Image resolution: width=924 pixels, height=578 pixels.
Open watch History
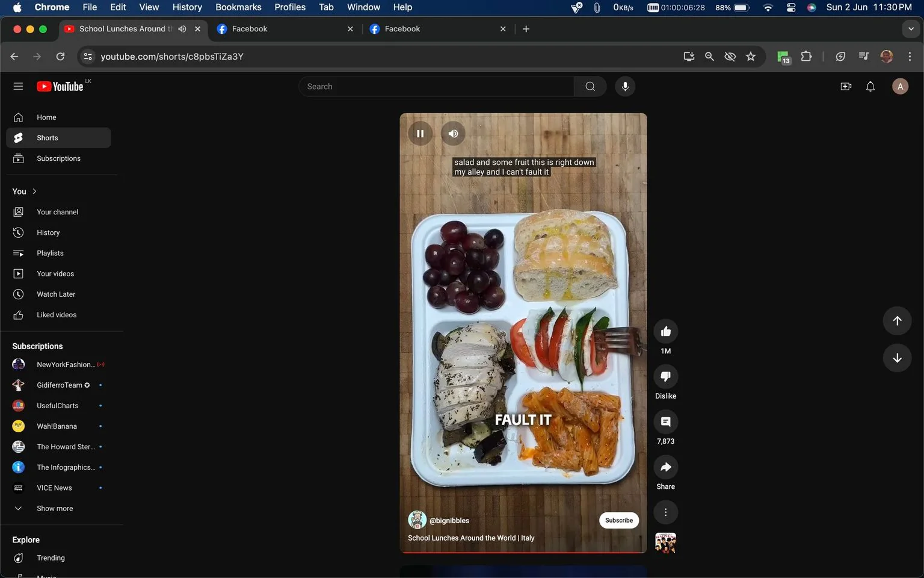58,232
